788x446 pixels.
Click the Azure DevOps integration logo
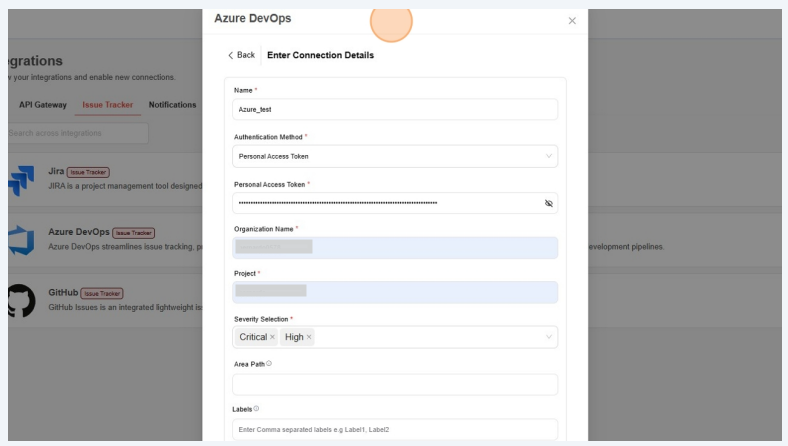point(21,241)
